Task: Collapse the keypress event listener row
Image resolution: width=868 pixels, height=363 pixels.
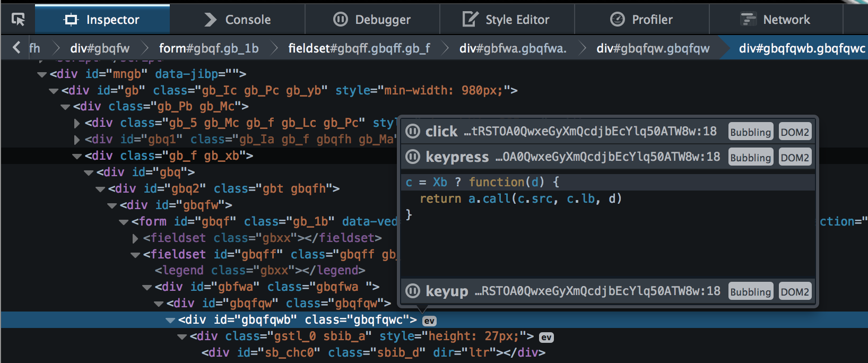Action: pos(608,157)
